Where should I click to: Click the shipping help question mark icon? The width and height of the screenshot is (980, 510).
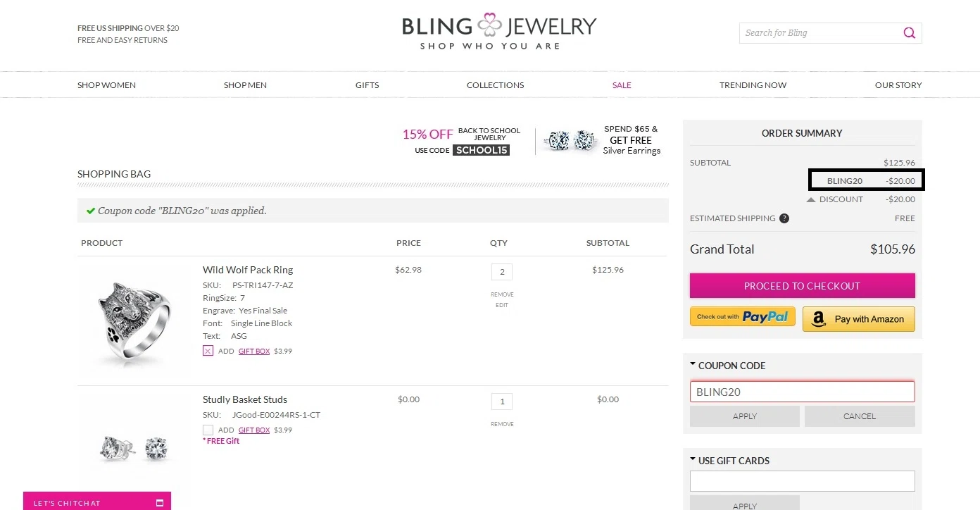point(784,218)
